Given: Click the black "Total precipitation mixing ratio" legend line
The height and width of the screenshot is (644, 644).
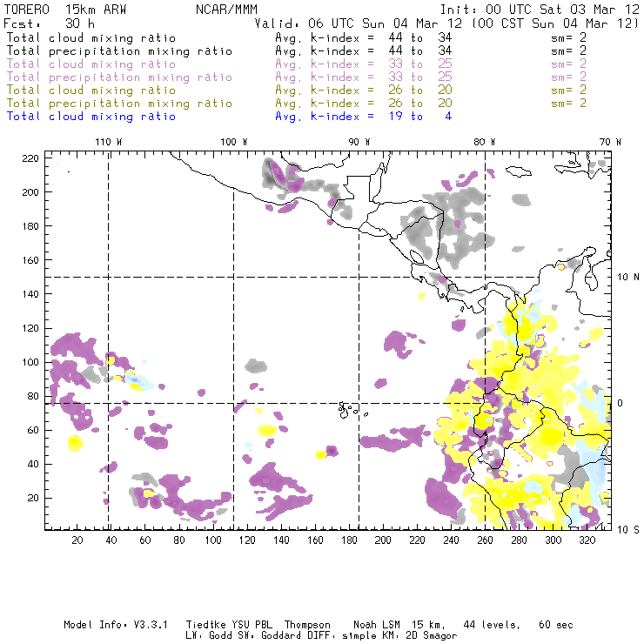Looking at the screenshot, I should [x=119, y=51].
